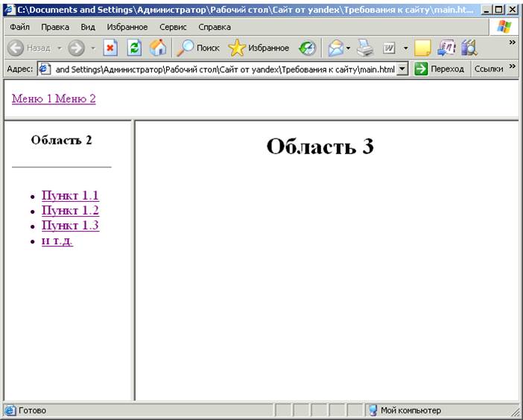The width and height of the screenshot is (523, 420).
Task: Expand the Mail button dropdown arrow
Action: (x=348, y=48)
